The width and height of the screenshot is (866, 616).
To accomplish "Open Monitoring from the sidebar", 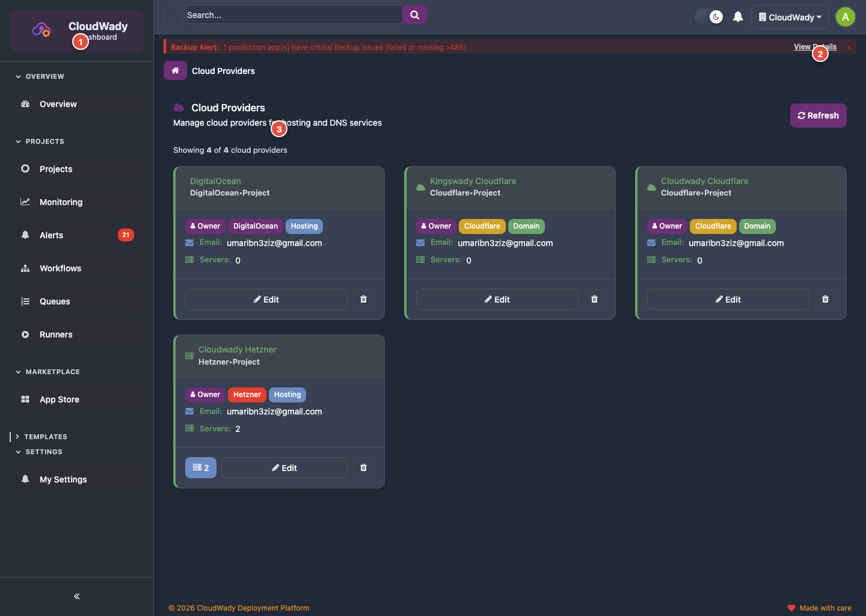I will pos(61,202).
